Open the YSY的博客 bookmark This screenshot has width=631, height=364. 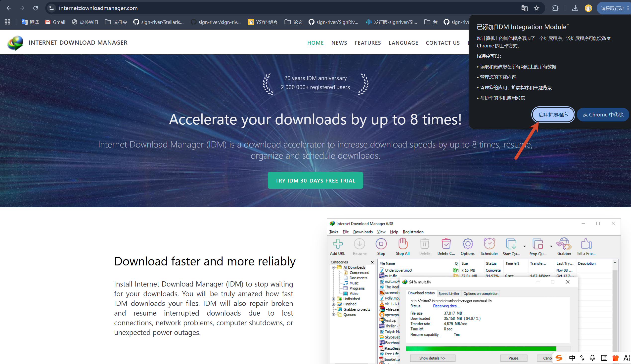click(x=263, y=22)
